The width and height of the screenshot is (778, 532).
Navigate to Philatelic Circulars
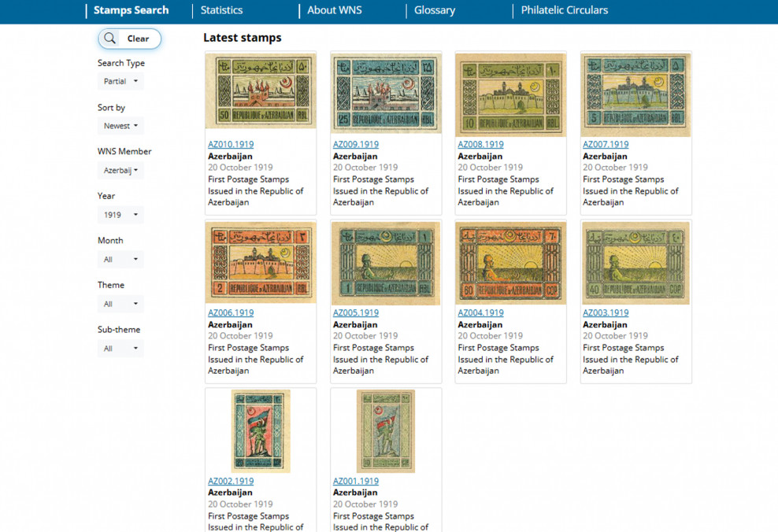pyautogui.click(x=564, y=10)
